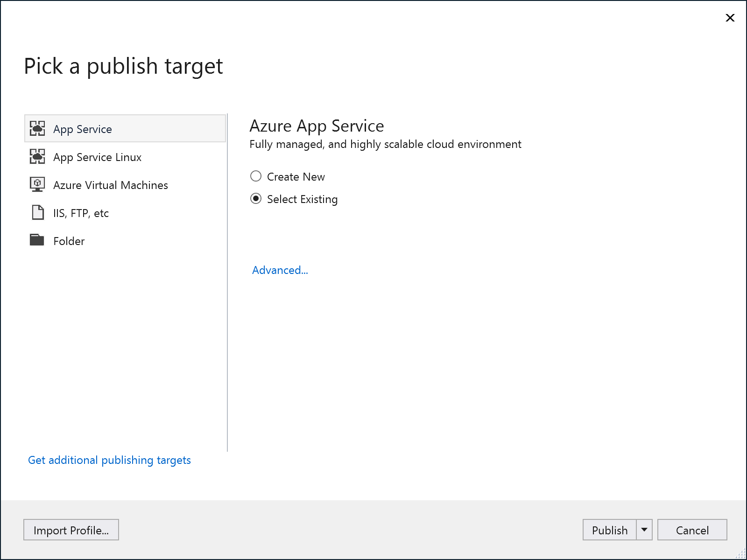
Task: Open the Advanced settings link
Action: (280, 270)
